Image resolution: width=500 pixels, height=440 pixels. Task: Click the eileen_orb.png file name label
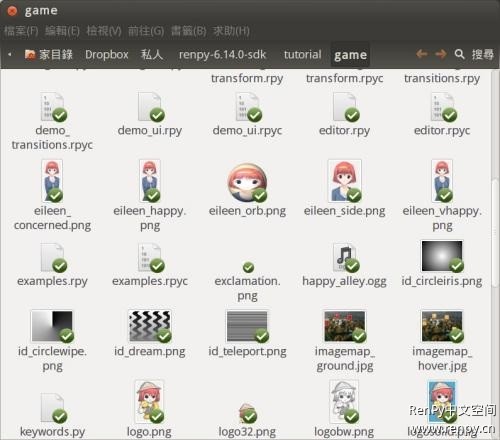point(247,211)
